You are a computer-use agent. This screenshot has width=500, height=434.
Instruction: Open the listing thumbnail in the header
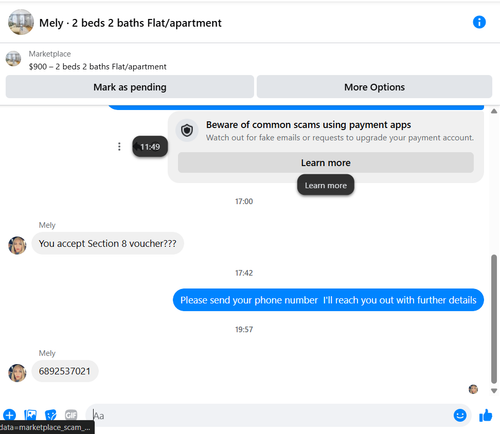[21, 22]
